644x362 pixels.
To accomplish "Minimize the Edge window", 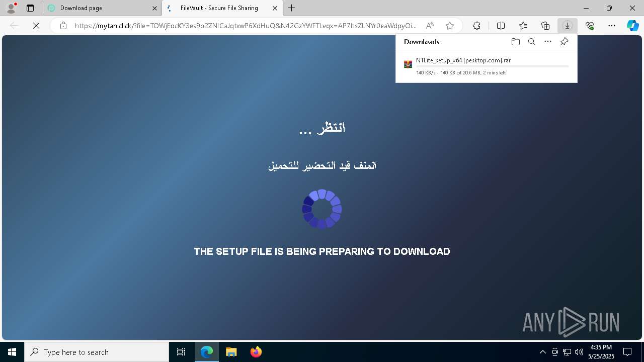I will tap(586, 8).
